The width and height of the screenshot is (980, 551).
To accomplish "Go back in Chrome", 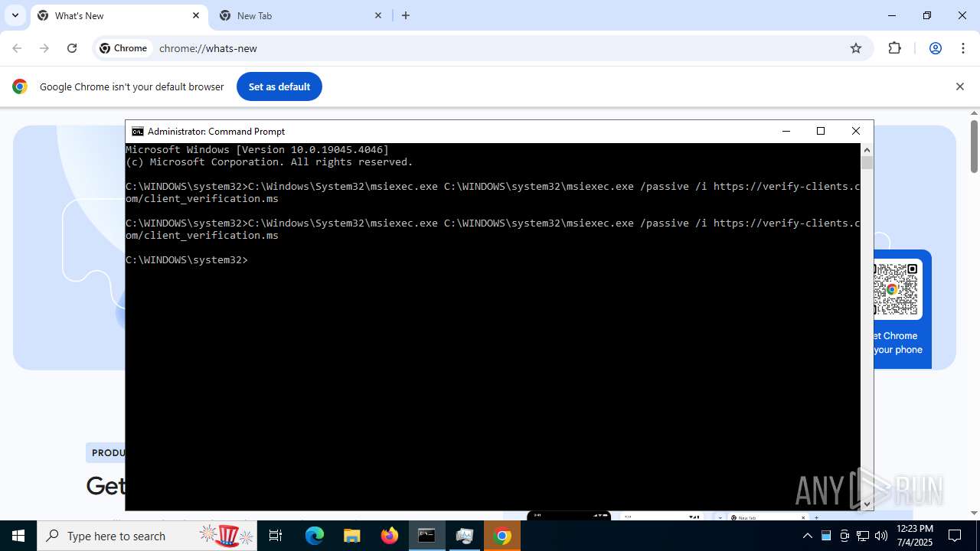I will click(x=17, y=48).
